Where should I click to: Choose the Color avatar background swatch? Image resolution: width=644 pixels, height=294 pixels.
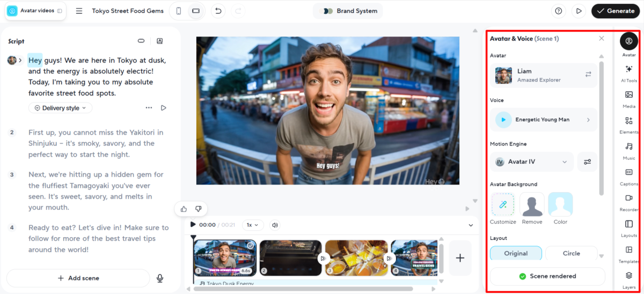pyautogui.click(x=560, y=209)
